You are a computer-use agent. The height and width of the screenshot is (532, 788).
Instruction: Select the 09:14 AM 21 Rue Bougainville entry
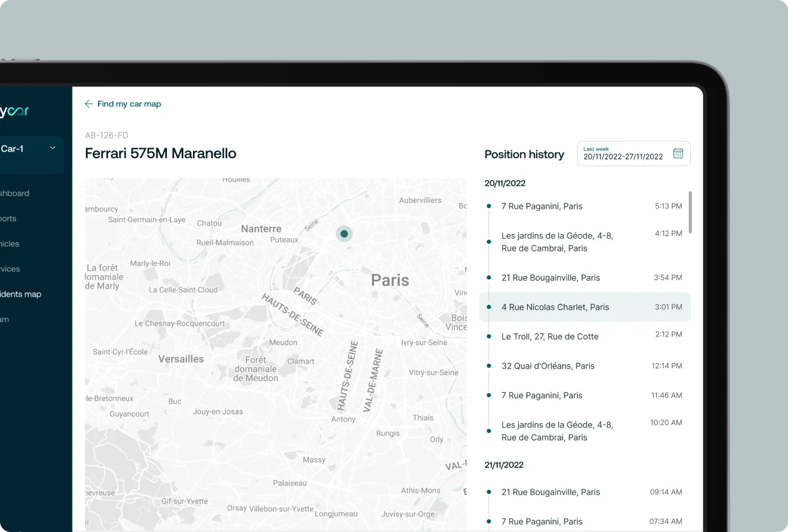(584, 492)
